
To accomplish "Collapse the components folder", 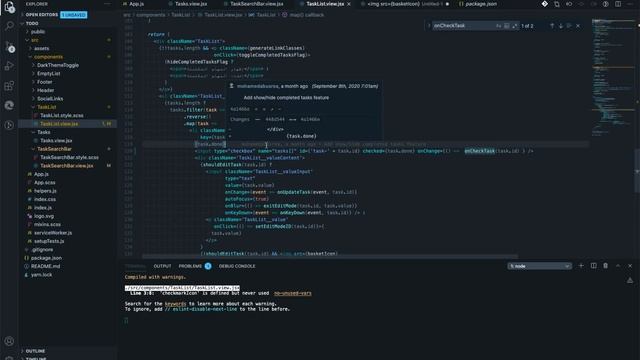I will click(48, 57).
